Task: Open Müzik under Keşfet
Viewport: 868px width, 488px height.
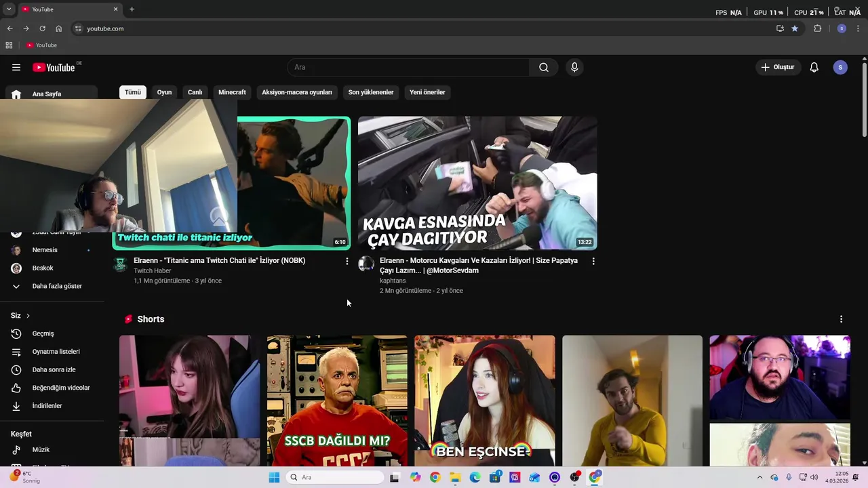Action: (x=52, y=449)
